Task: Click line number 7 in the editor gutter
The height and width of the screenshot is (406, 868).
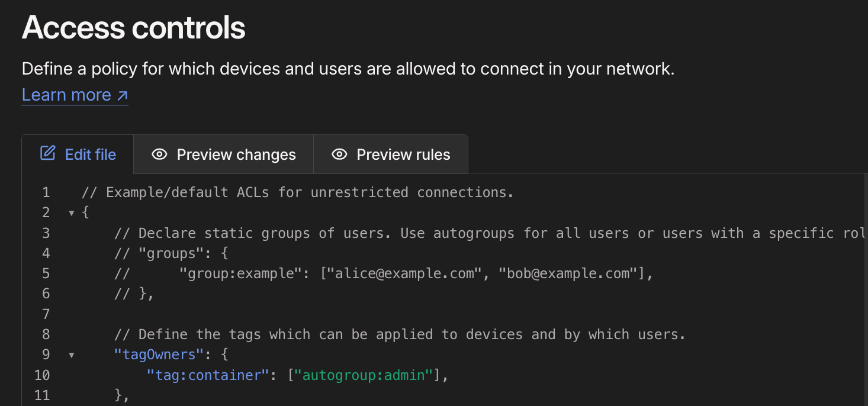Action: click(46, 314)
